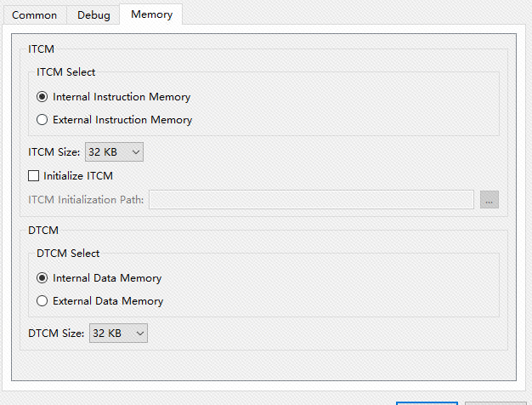532x405 pixels.
Task: Click the "ITCM Initialization Path:" label
Action: tap(87, 200)
